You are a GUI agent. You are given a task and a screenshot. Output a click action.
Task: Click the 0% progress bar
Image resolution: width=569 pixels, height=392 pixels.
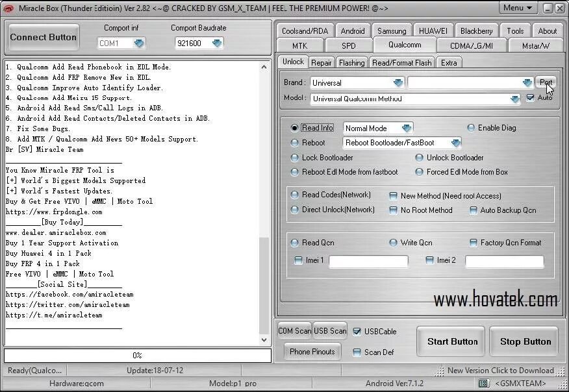click(x=138, y=356)
